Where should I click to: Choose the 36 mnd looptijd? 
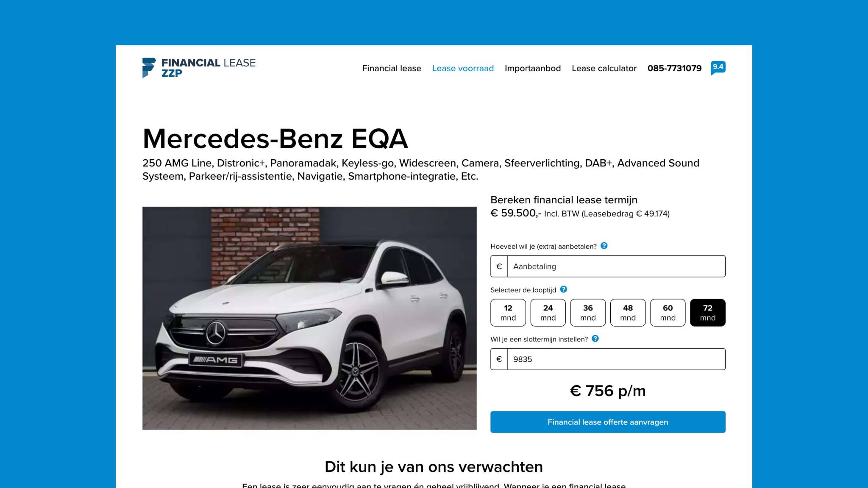pyautogui.click(x=588, y=313)
